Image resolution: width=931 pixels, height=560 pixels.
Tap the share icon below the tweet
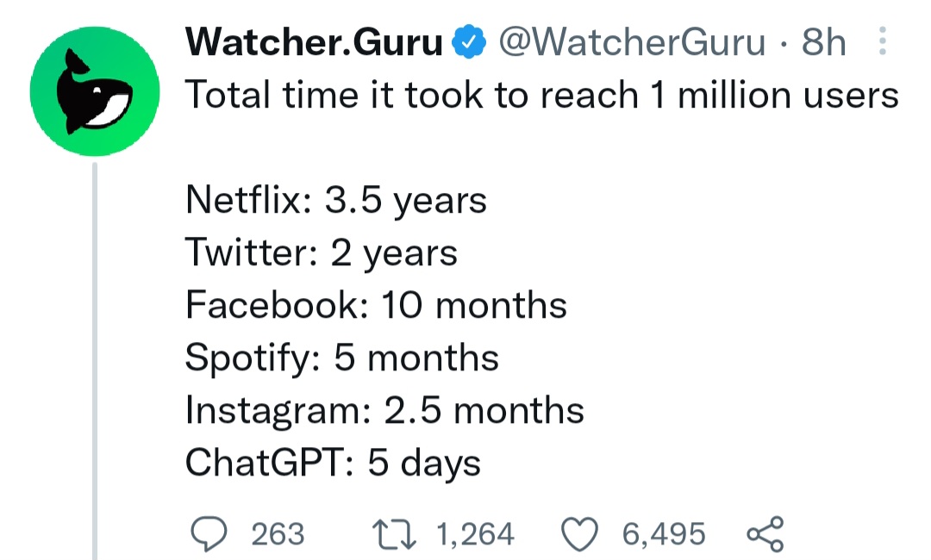click(x=764, y=534)
